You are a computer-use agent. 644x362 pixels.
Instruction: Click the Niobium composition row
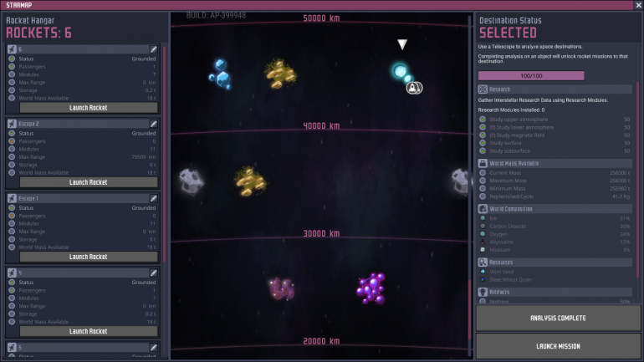coord(555,250)
